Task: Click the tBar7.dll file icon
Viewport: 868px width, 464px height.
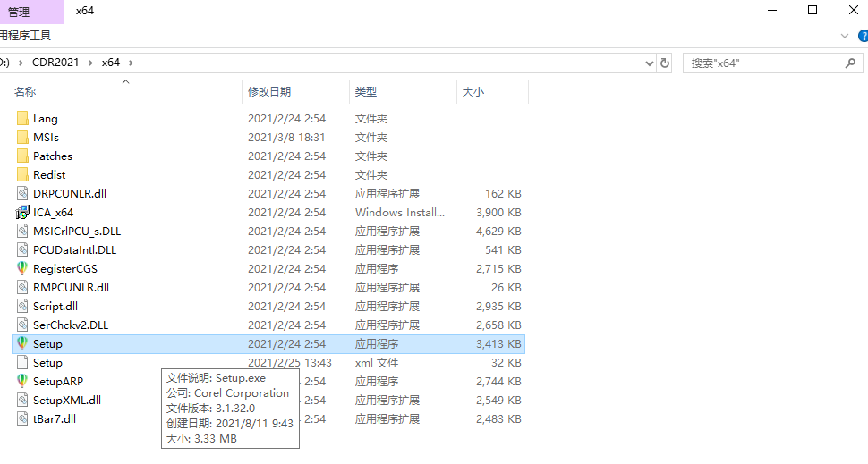Action: 22,419
